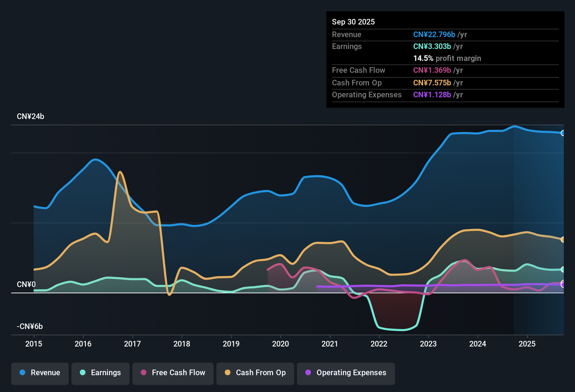
Task: Select the Earnings endpoint marker on the chart
Action: tap(563, 269)
